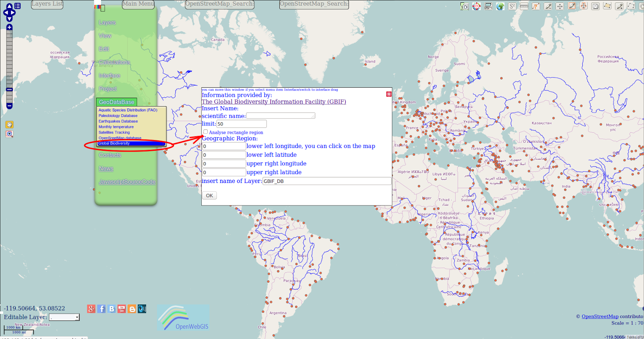Pan map north with up arrow
Viewport: 644px width, 339px height.
tap(9, 6)
